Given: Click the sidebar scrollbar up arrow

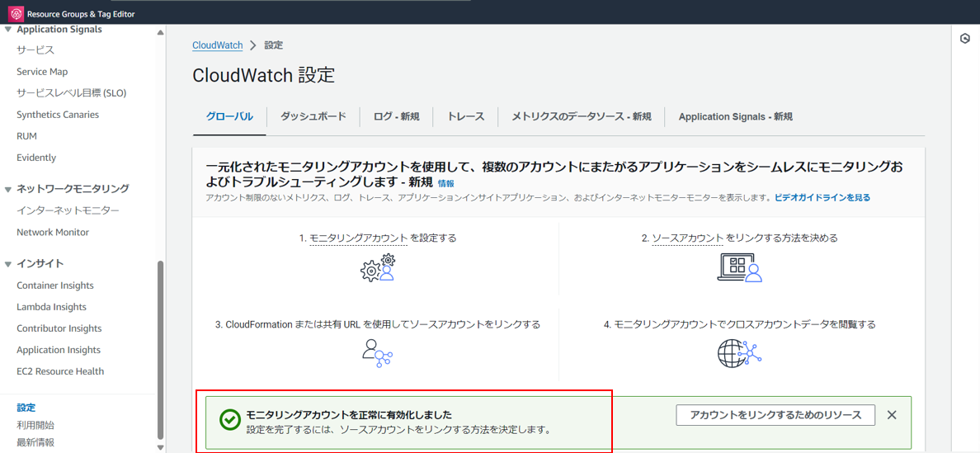Looking at the screenshot, I should tap(161, 32).
